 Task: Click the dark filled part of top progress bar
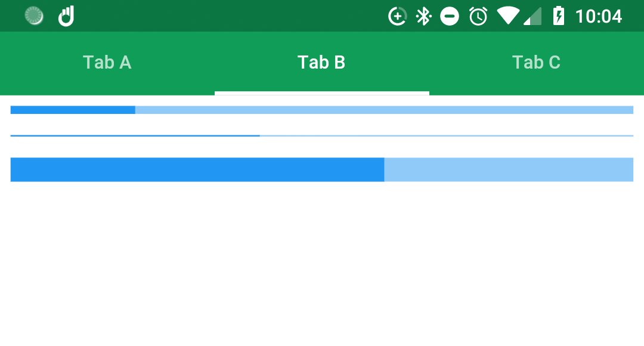point(73,110)
